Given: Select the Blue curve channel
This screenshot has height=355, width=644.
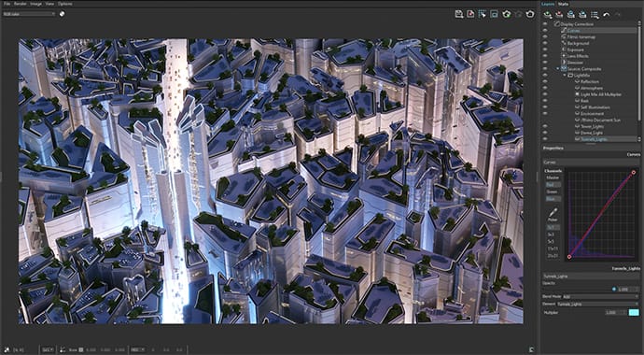Looking at the screenshot, I should click(553, 198).
